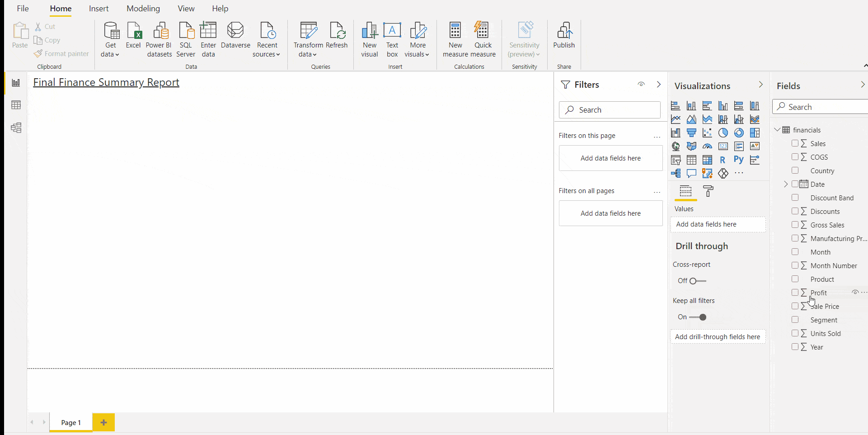The height and width of the screenshot is (435, 868).
Task: Turn off the Keep all filters switch
Action: (698, 317)
